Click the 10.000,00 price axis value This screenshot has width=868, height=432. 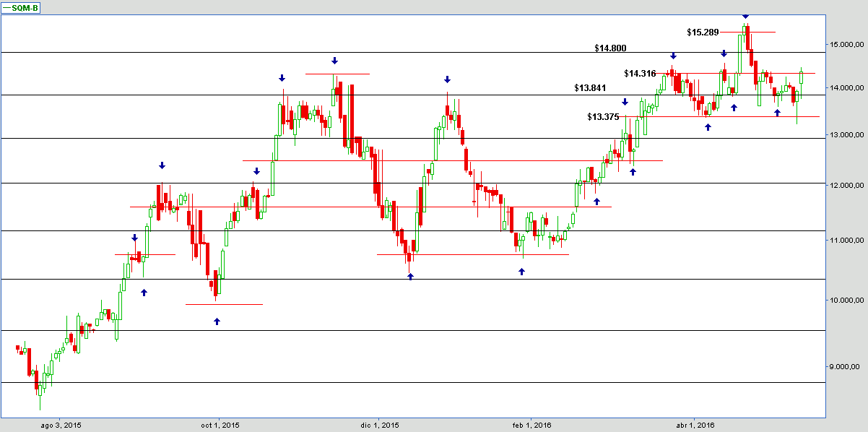[846, 300]
